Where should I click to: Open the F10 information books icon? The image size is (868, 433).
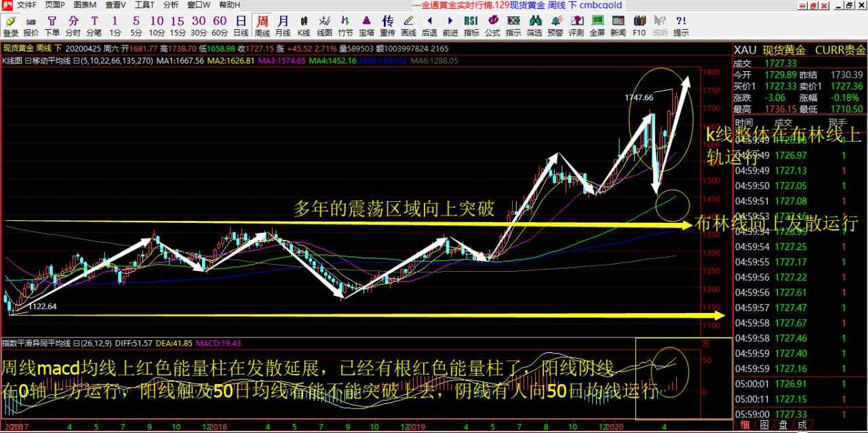point(639,26)
